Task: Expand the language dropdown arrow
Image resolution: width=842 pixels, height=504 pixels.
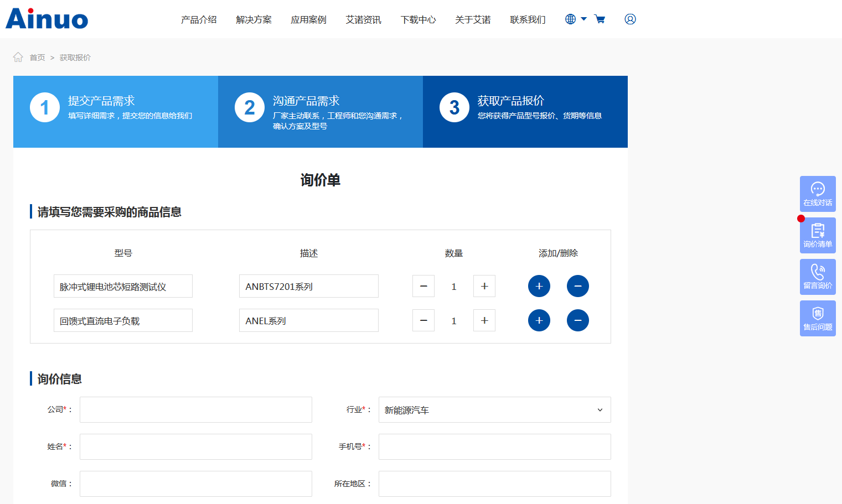Action: click(x=583, y=19)
